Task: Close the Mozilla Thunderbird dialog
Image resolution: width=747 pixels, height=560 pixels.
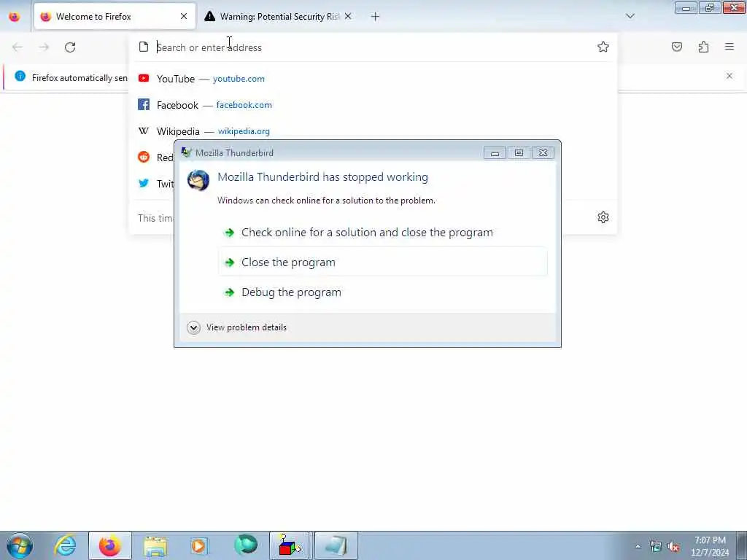Action: coord(543,153)
